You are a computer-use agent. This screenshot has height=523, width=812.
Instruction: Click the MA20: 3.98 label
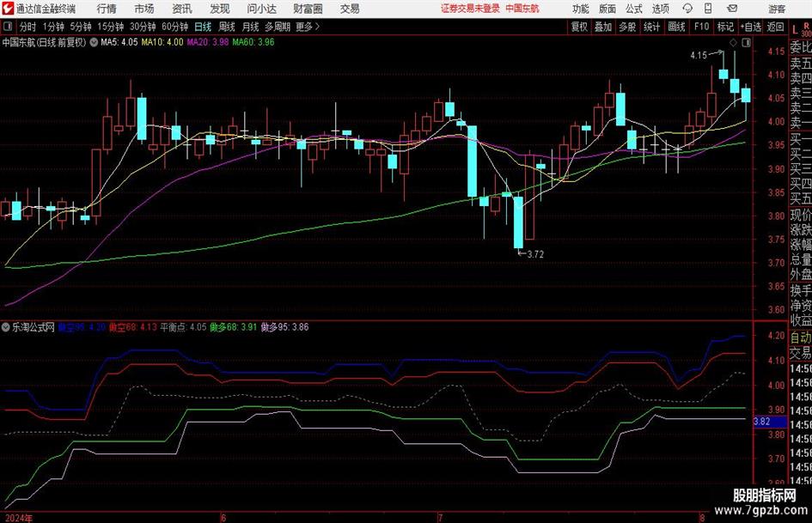coord(208,42)
